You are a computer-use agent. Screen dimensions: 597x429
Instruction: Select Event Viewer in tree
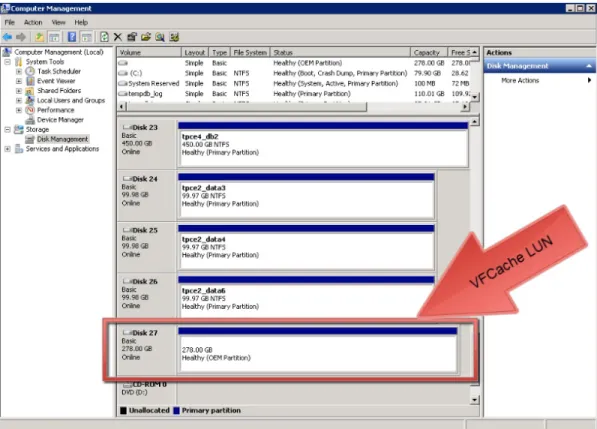56,81
